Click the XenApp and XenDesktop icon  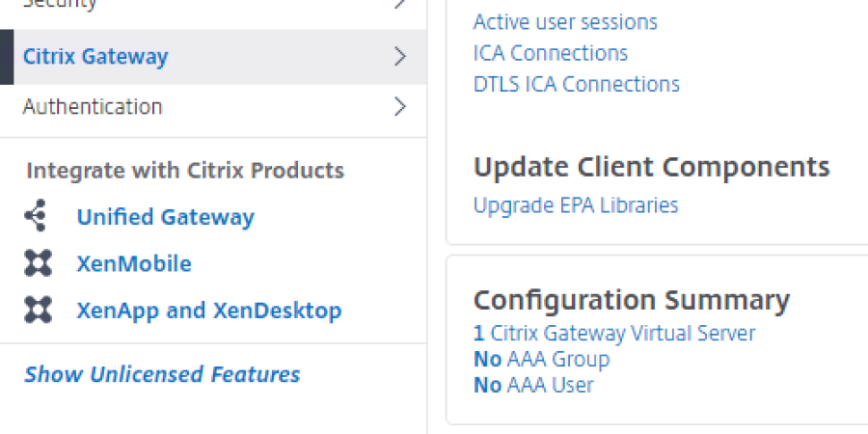pyautogui.click(x=38, y=311)
